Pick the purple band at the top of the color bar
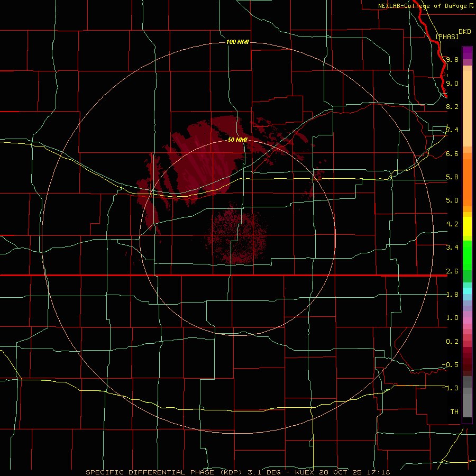The height and width of the screenshot is (476, 476). pyautogui.click(x=467, y=53)
